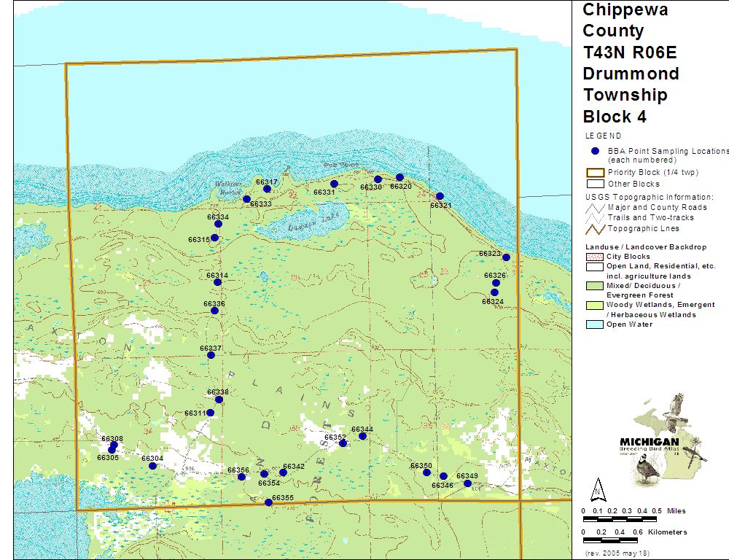Click sampling point 66317 on the map
729x560 pixels.
tap(267, 189)
